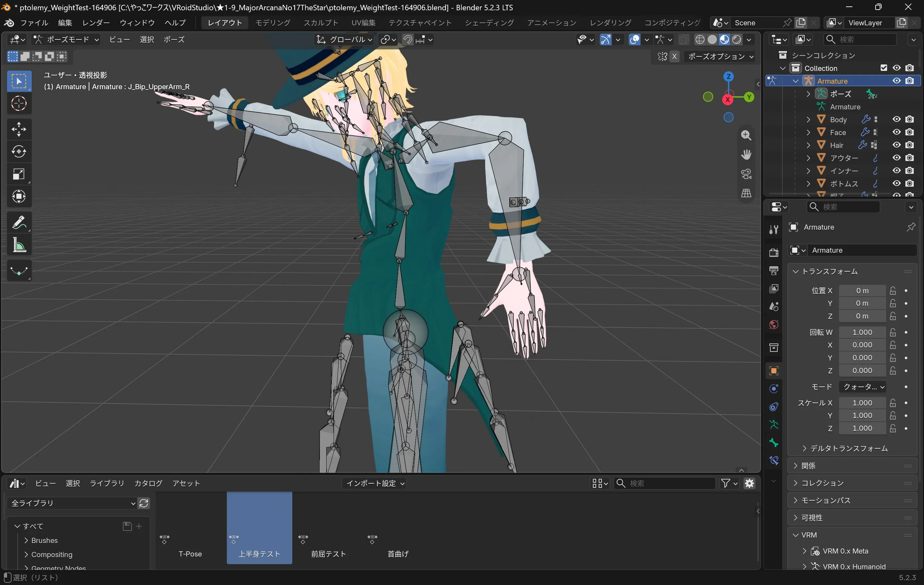This screenshot has width=924, height=585.
Task: Open the インポート設定 button
Action: 375,483
